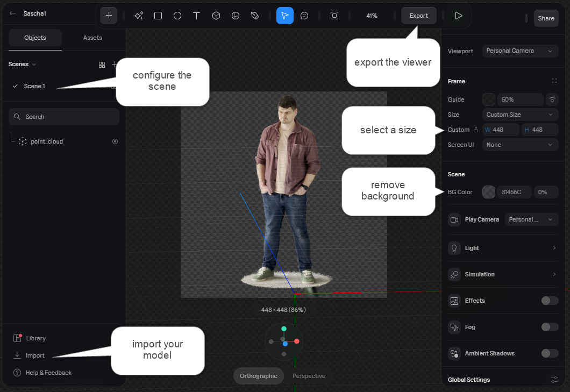Switch view to Perspective mode
The image size is (570, 392).
pyautogui.click(x=309, y=376)
